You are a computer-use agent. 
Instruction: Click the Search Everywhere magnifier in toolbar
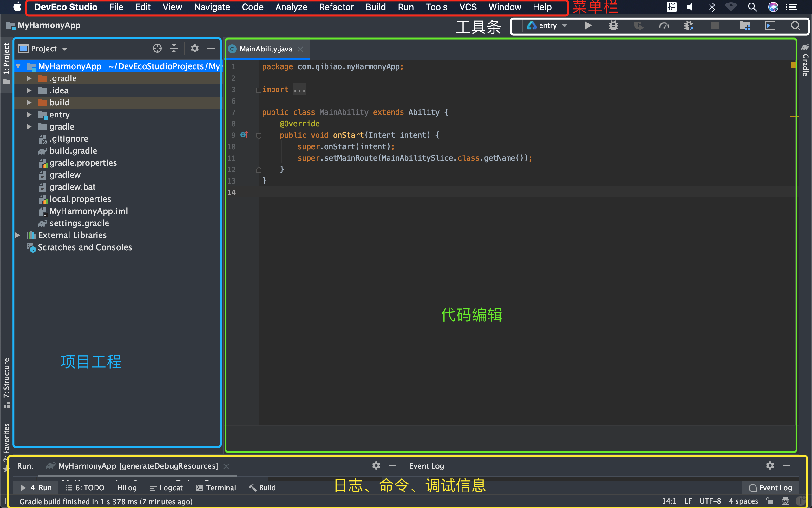click(x=795, y=25)
